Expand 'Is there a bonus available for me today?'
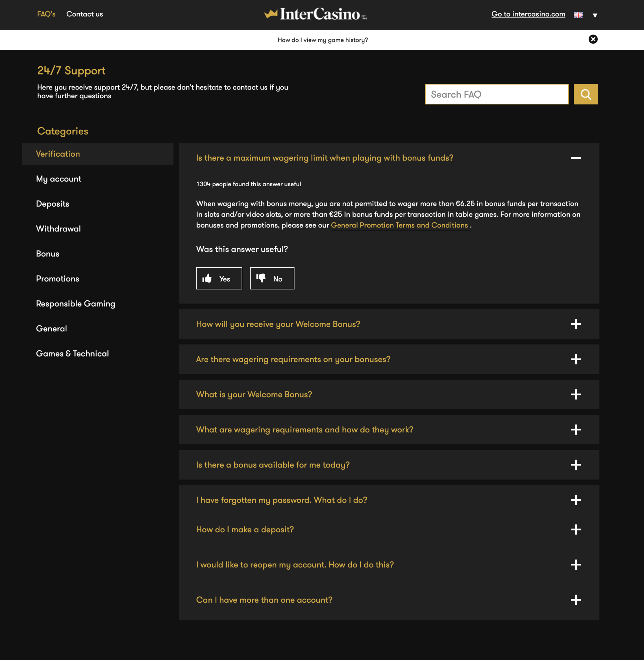Viewport: 644px width, 660px height. click(389, 465)
